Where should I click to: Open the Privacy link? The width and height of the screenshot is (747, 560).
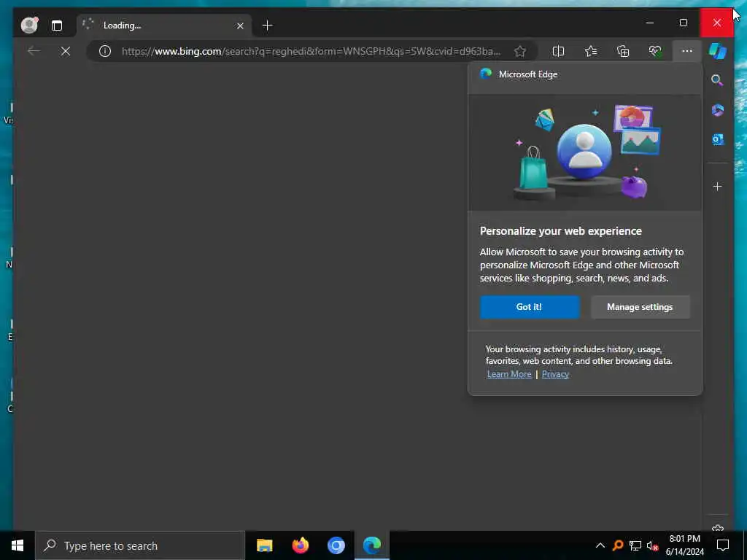(x=555, y=374)
